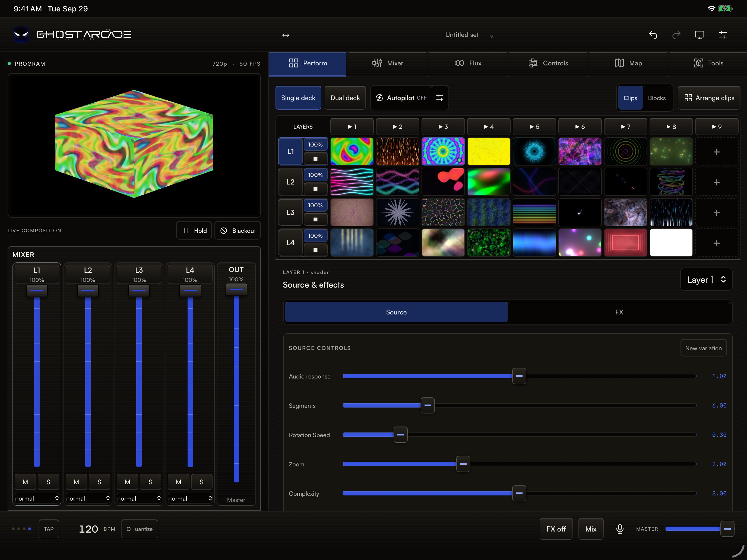The height and width of the screenshot is (560, 747).
Task: Solo mixer channel L1
Action: [48, 482]
